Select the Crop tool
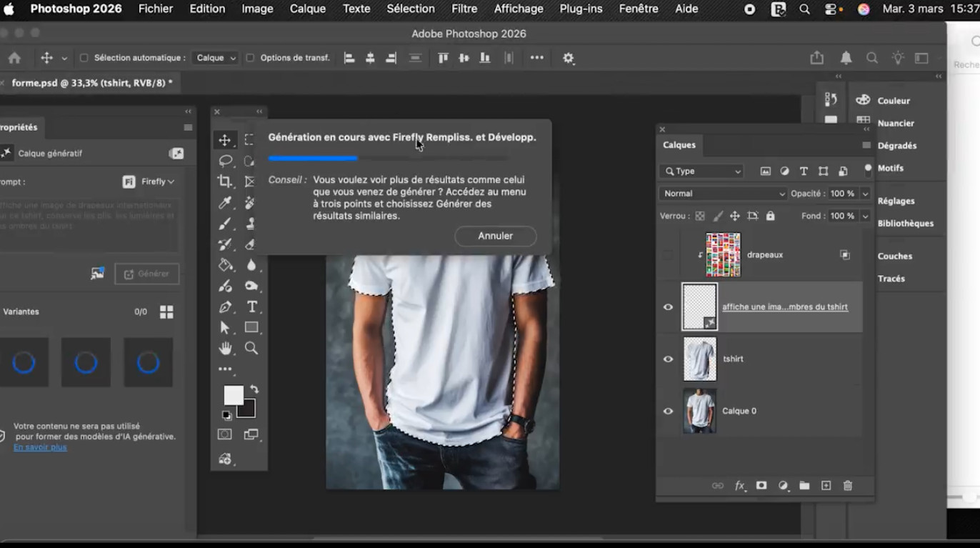The image size is (980, 548). coord(225,181)
